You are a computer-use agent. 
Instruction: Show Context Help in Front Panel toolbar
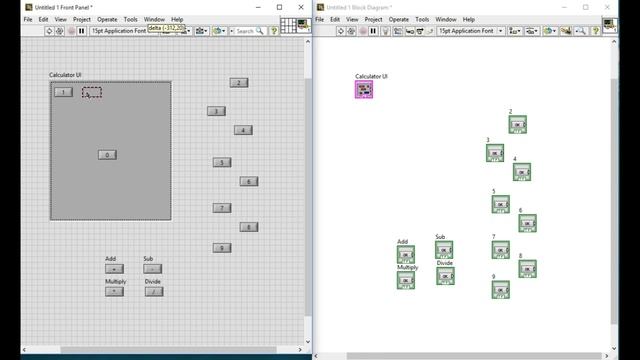click(x=274, y=31)
